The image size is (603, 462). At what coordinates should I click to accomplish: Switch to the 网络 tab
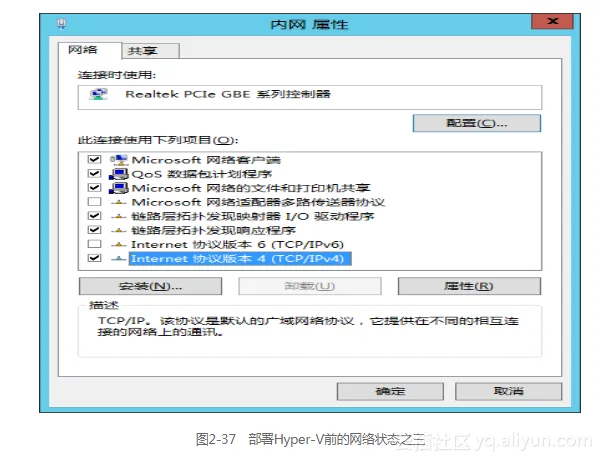coord(90,50)
